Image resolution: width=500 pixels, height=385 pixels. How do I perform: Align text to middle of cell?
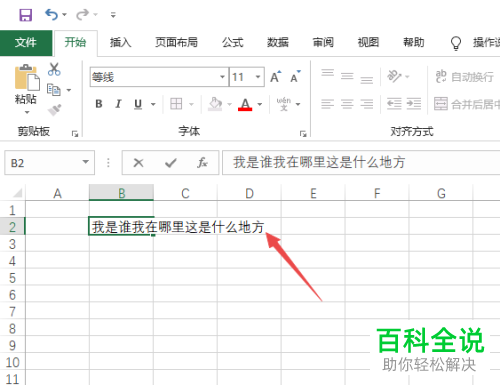[347, 76]
